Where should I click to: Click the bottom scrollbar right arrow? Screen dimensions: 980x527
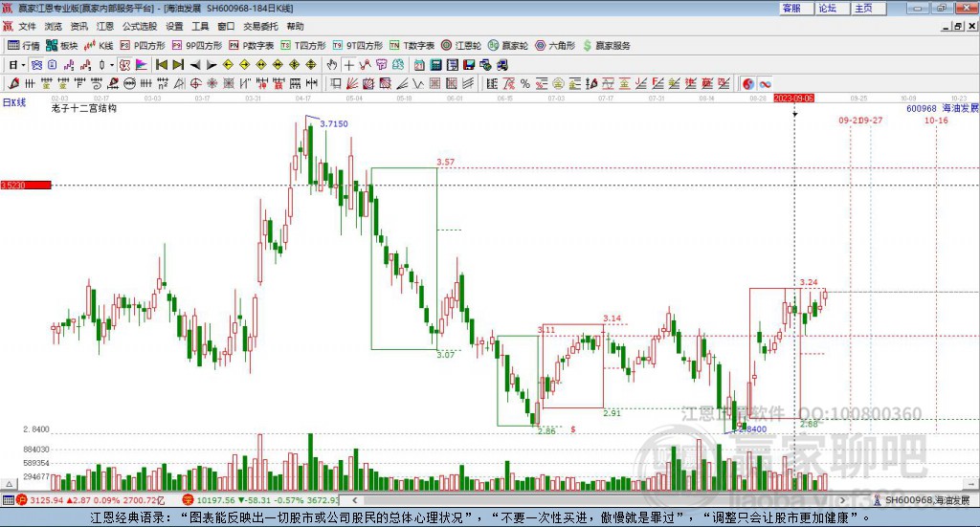843,500
